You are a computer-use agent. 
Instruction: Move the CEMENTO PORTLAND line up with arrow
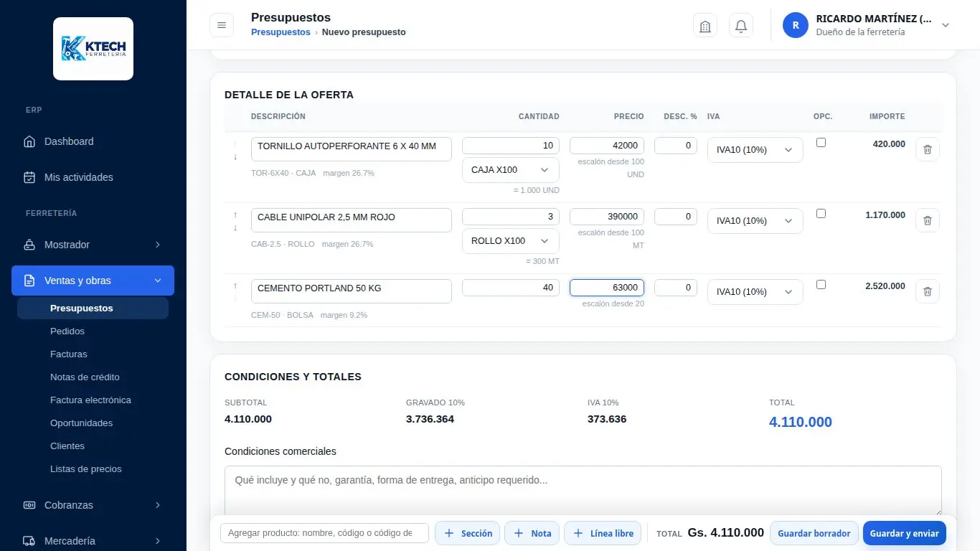point(235,286)
